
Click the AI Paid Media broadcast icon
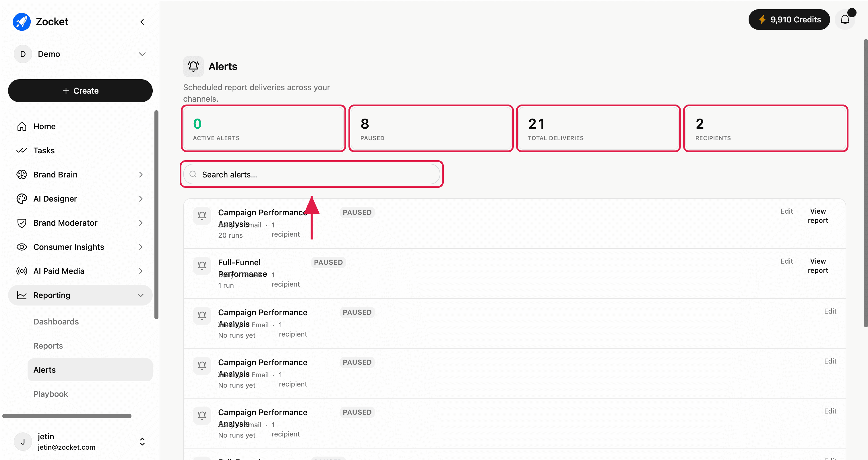pos(22,271)
